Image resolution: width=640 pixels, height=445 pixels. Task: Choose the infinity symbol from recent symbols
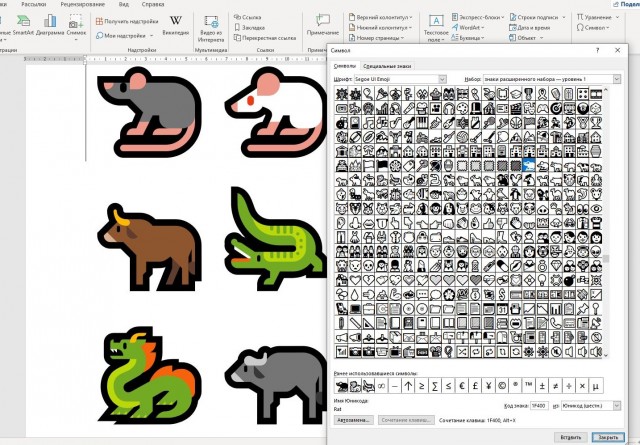point(381,385)
